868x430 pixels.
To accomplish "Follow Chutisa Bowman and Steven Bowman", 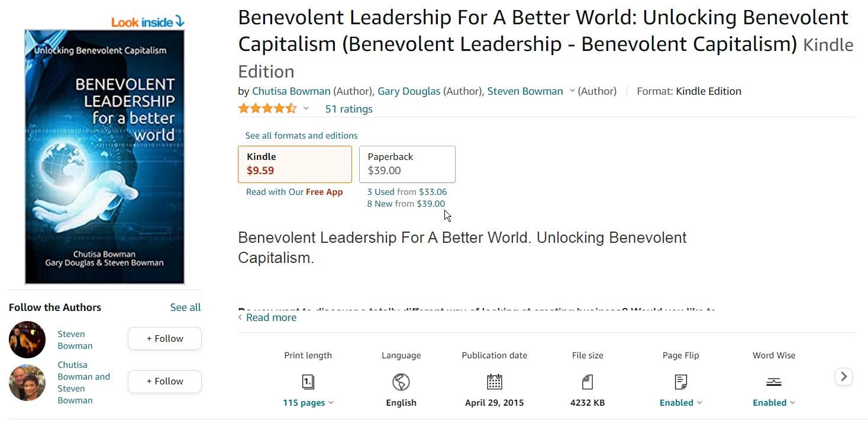I will (164, 381).
